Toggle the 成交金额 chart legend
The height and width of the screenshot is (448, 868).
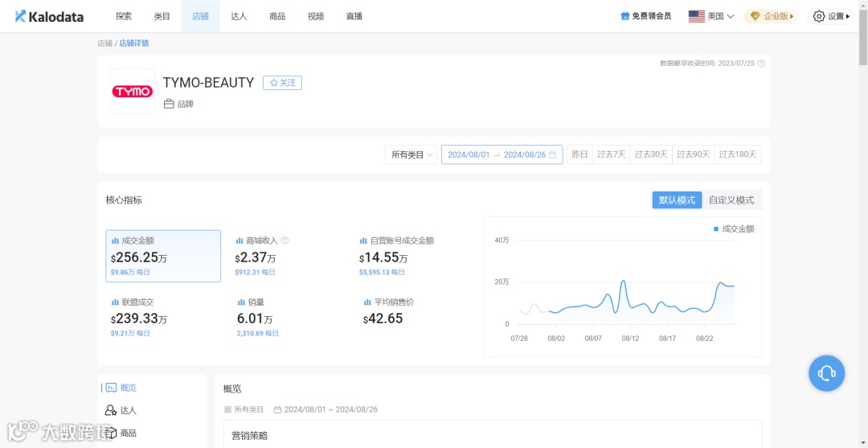tap(734, 228)
